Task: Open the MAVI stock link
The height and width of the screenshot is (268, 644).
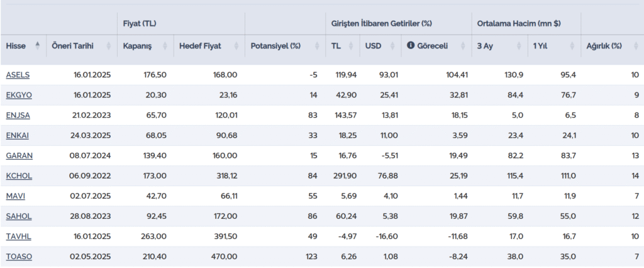Action: [x=16, y=196]
